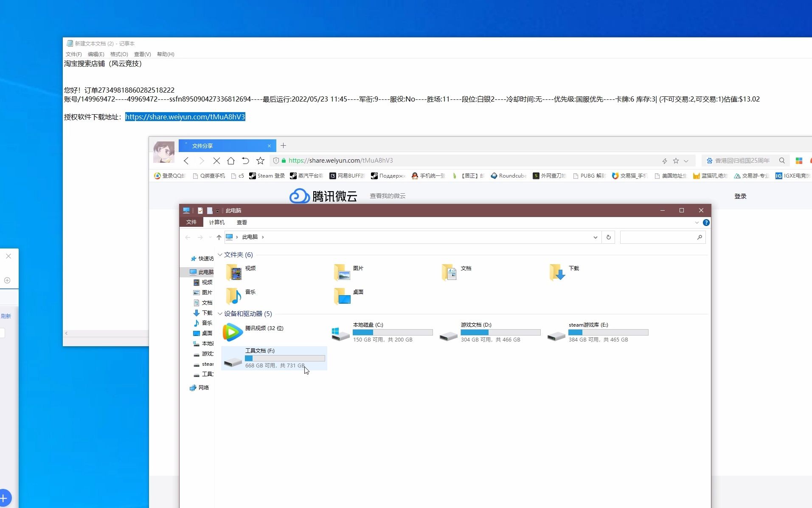Collapse the 文件夹 (6) group
Screen dimensions: 812x508
click(x=220, y=255)
